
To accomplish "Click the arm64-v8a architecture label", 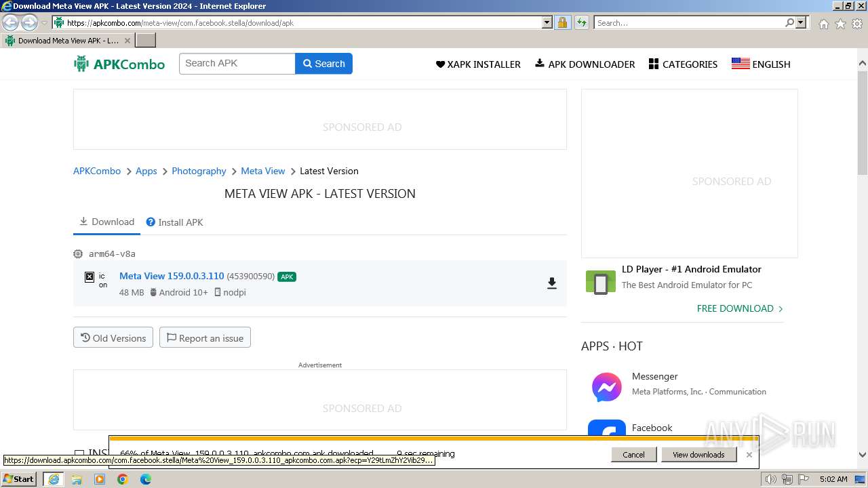I will 112,253.
